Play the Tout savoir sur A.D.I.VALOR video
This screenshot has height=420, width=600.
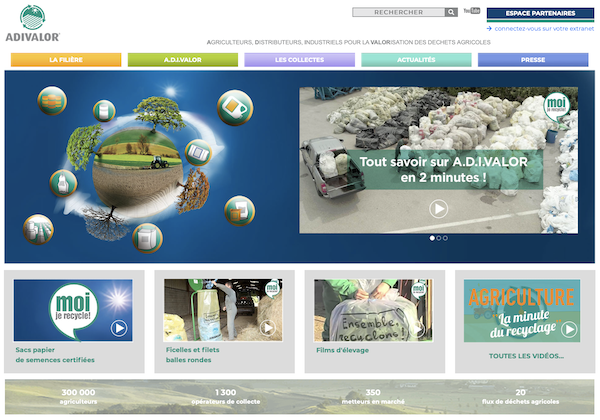[439, 209]
